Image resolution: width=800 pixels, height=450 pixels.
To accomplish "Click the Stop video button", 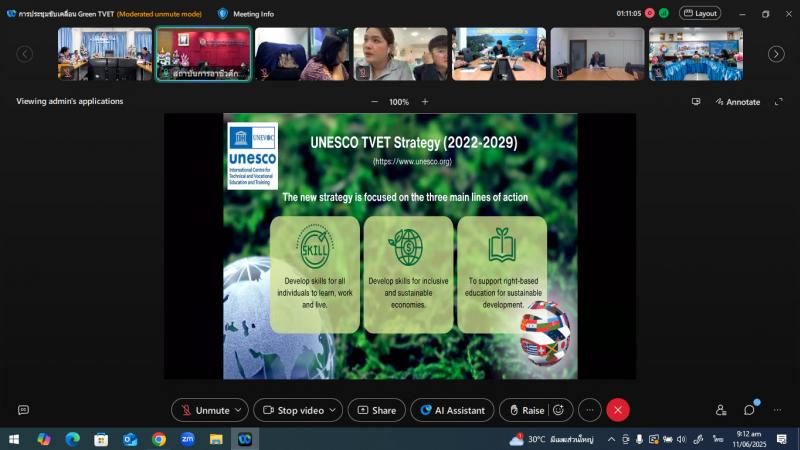I will [293, 410].
